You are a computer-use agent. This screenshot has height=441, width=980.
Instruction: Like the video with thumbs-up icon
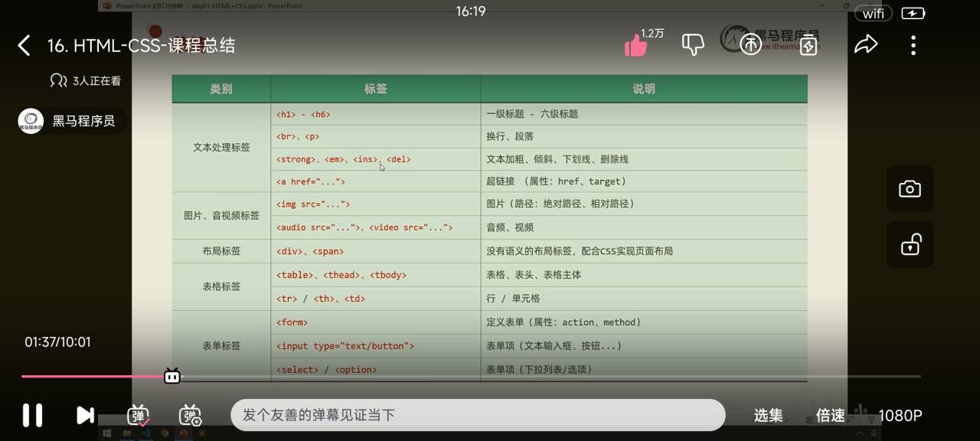click(x=635, y=46)
